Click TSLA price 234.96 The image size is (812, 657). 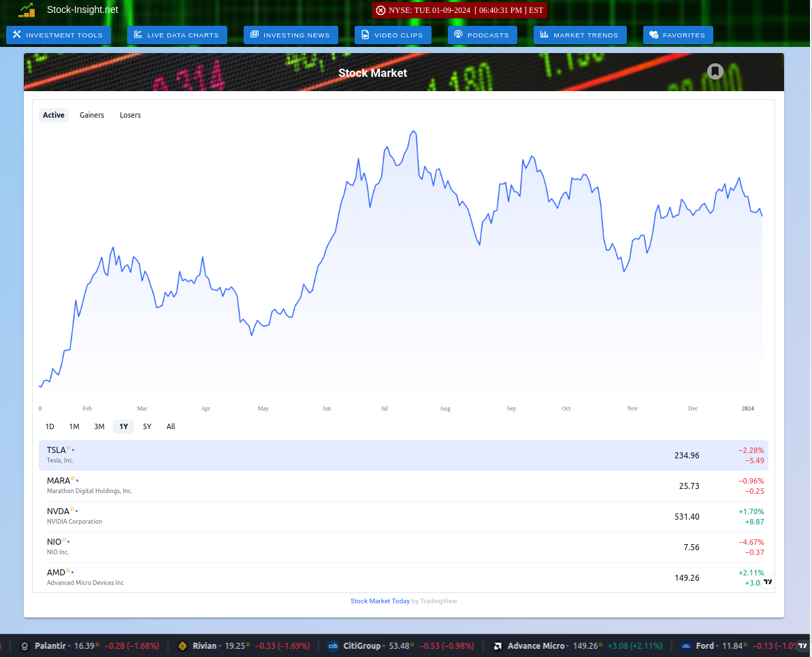tap(687, 456)
